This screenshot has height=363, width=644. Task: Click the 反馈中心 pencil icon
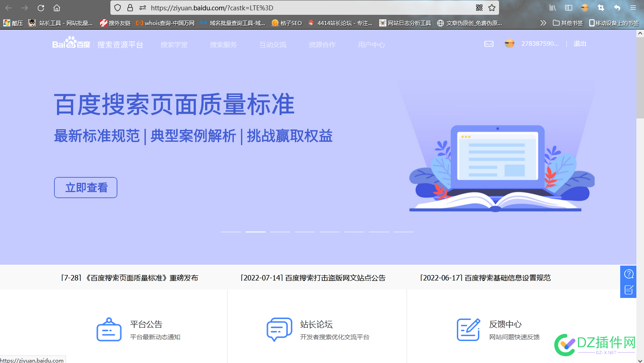tap(469, 330)
